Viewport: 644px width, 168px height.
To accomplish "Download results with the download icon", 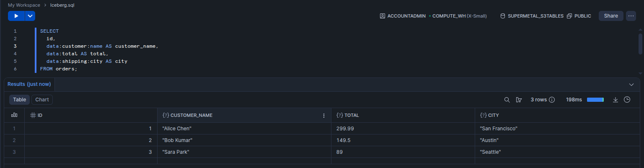I will [616, 100].
